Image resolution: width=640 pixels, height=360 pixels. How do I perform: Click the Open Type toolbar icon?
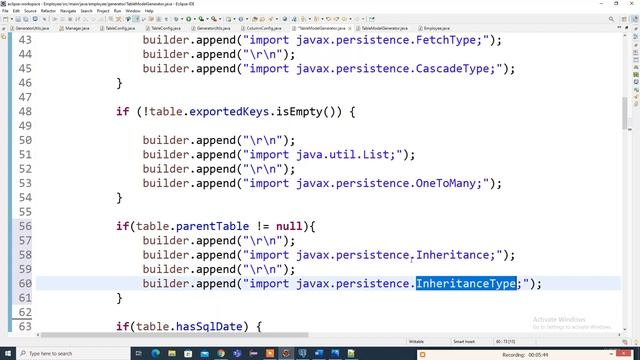[x=255, y=19]
